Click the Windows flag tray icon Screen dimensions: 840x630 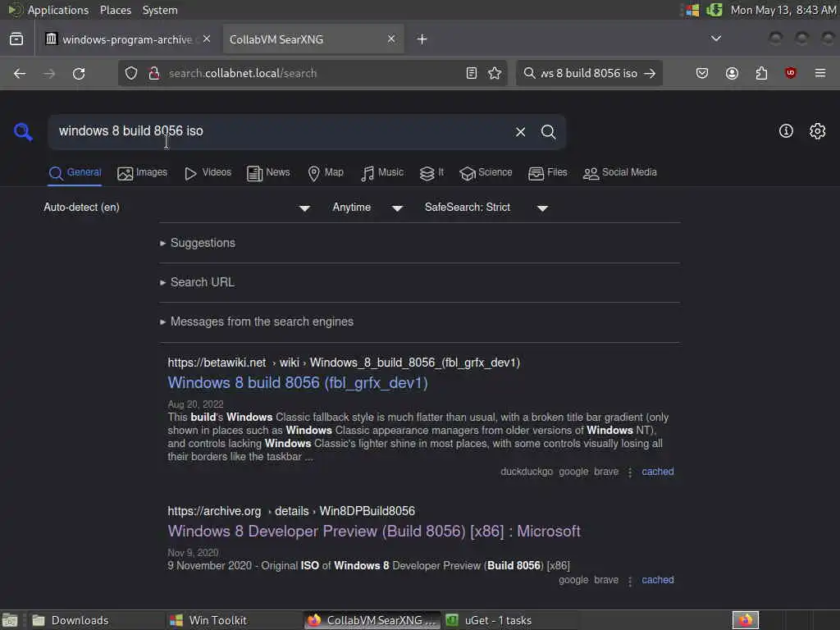[692, 10]
